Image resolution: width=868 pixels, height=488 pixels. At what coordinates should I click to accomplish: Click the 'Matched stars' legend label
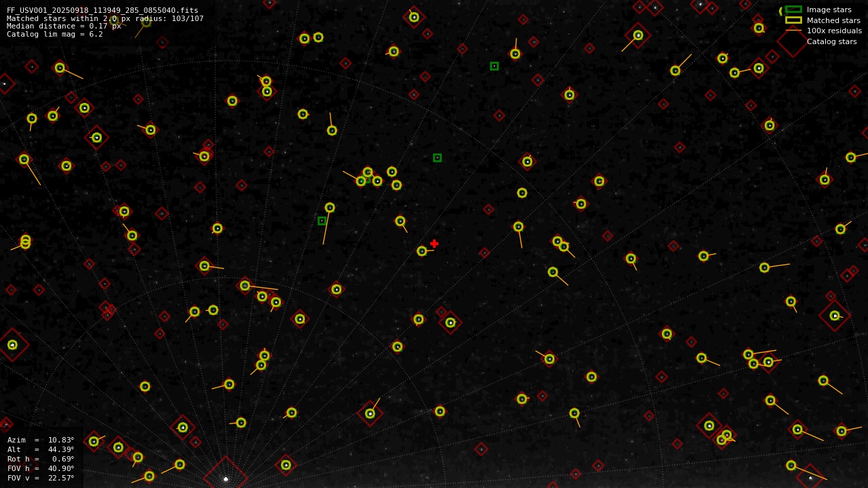(x=833, y=20)
